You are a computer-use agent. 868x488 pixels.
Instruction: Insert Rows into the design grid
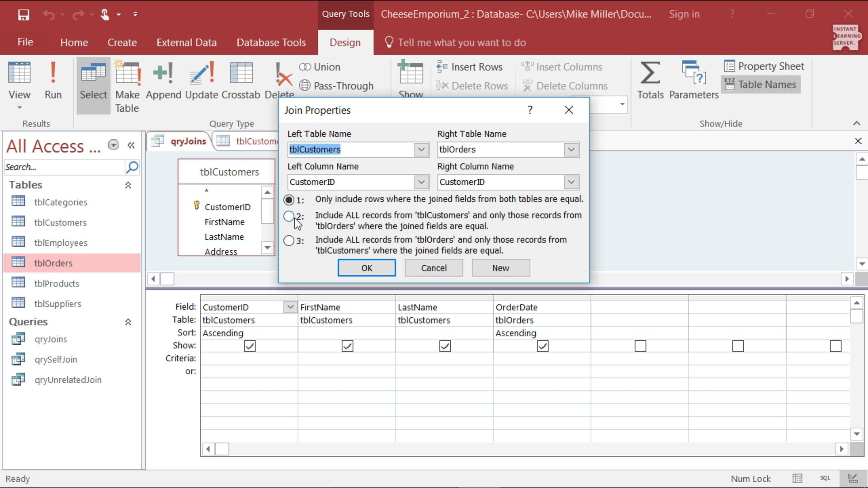point(470,66)
